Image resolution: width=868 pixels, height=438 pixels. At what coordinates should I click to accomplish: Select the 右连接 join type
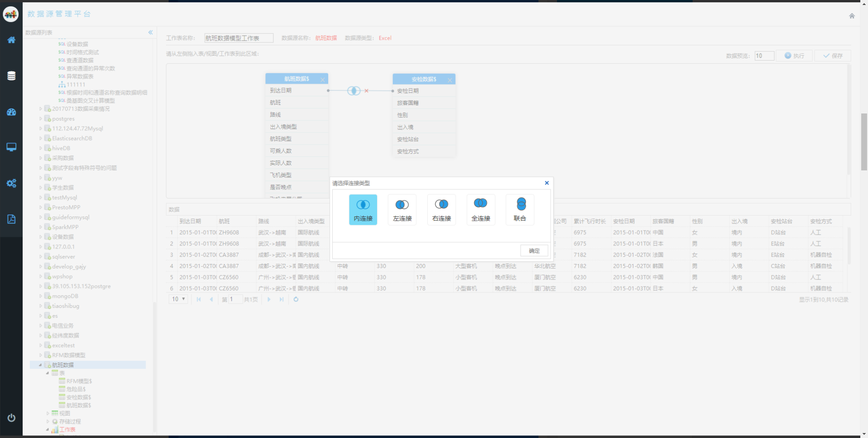pos(442,210)
